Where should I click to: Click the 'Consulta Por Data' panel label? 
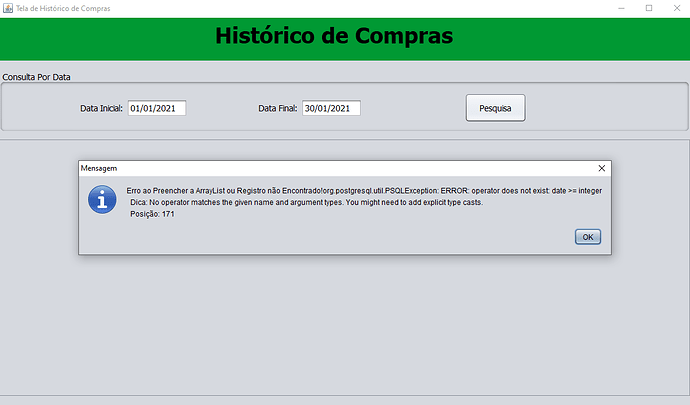pos(37,77)
